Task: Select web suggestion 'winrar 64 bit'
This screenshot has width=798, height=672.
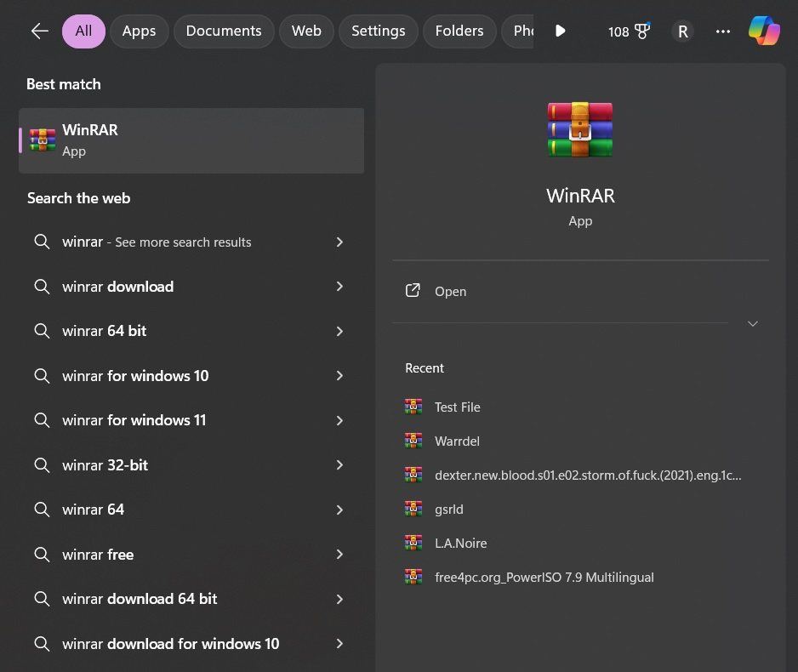Action: (191, 331)
